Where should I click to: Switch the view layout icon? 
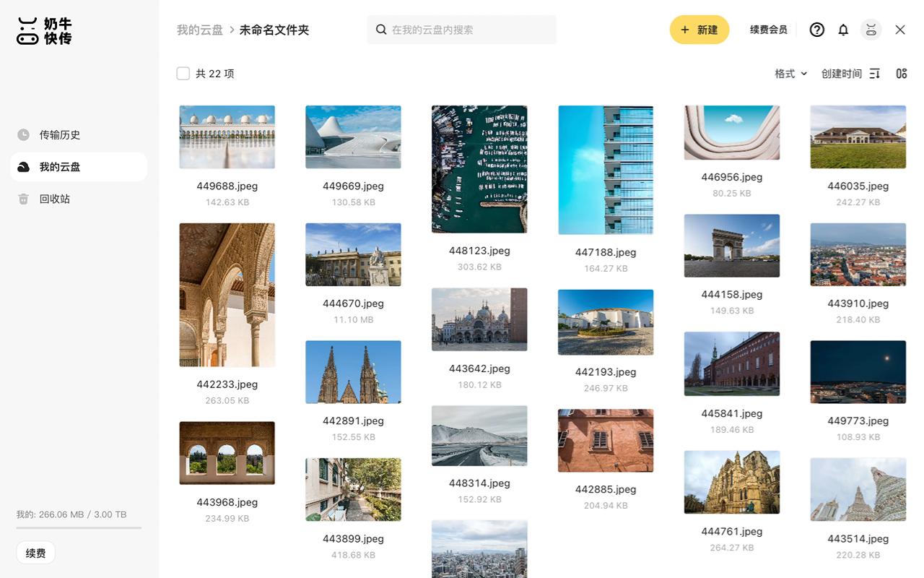tap(902, 74)
